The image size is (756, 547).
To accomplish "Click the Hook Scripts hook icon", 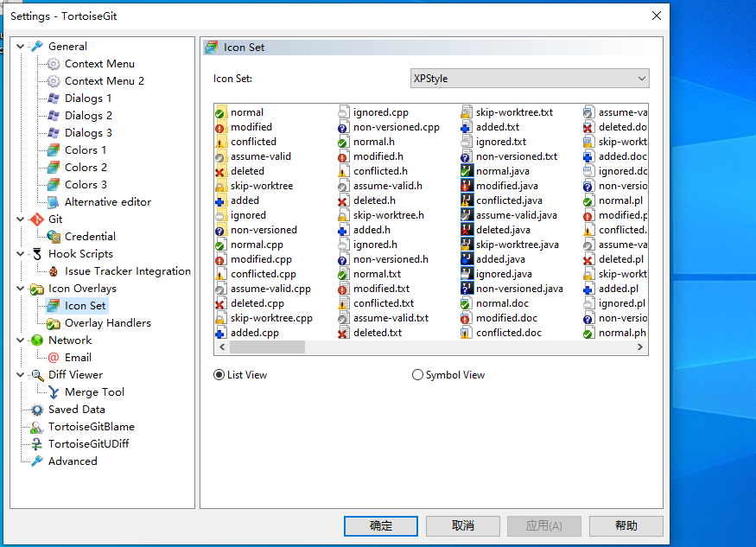I will click(x=37, y=254).
